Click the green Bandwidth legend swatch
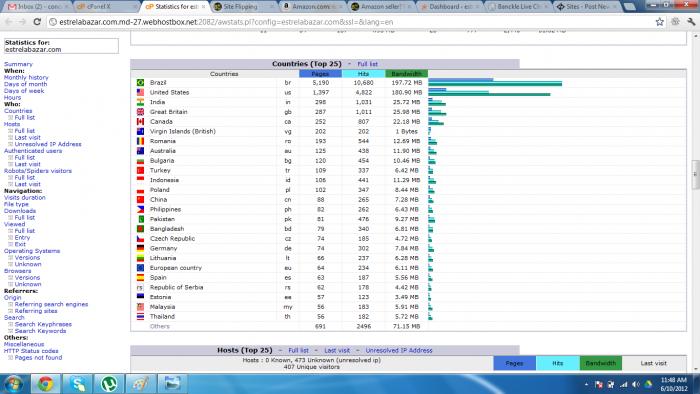Screen dimensions: 700x394 coord(600,363)
